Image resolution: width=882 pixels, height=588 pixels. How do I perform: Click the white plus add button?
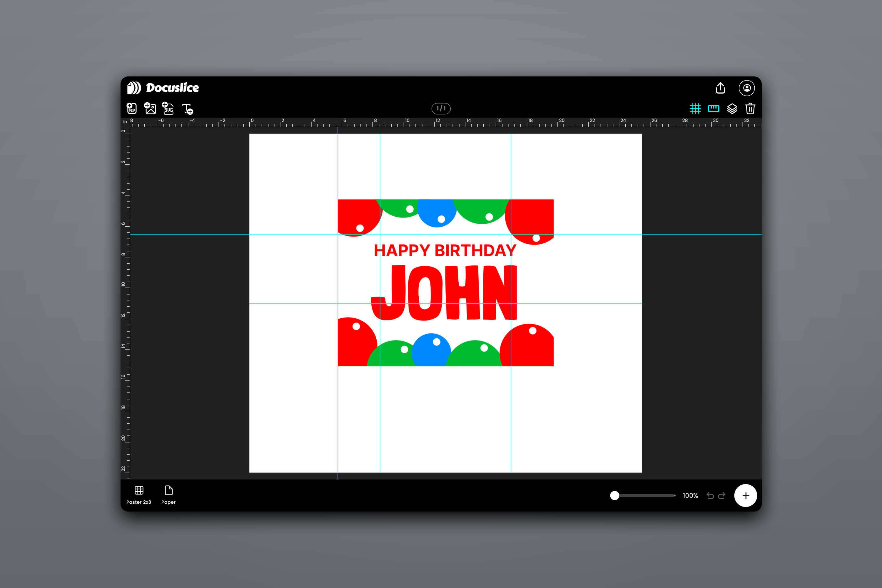click(746, 496)
